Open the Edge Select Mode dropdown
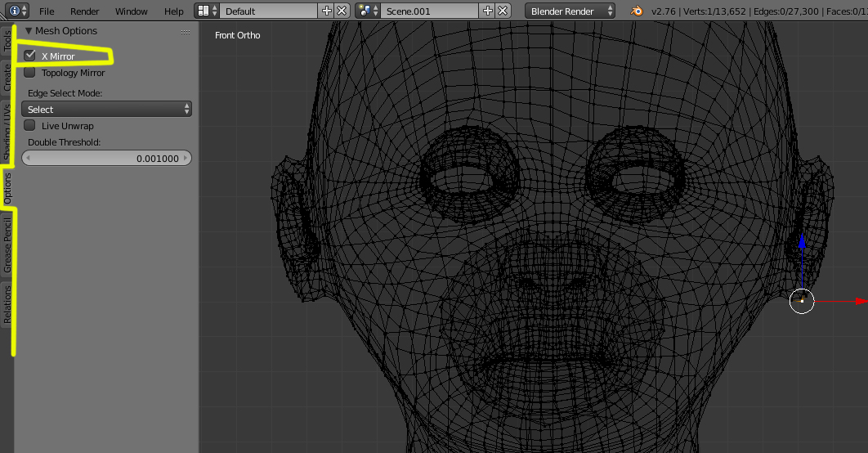Image resolution: width=868 pixels, height=453 pixels. (x=106, y=109)
